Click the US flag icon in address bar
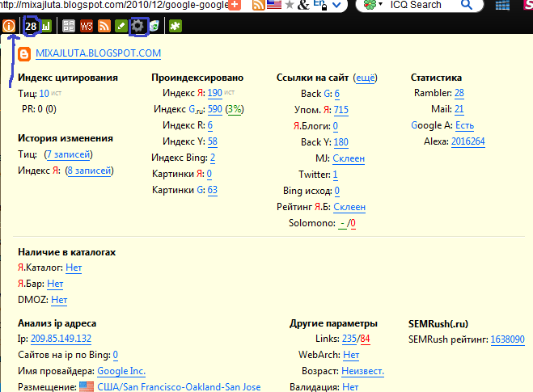The width and height of the screenshot is (533, 392). pos(274,4)
